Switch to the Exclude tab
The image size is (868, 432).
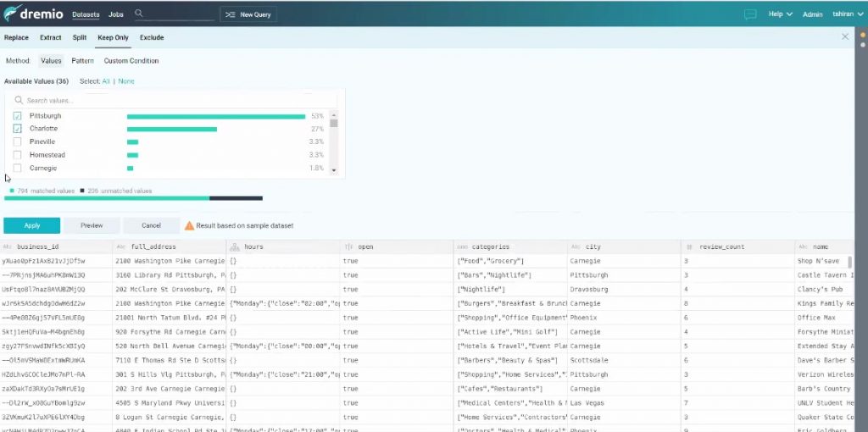click(x=152, y=37)
